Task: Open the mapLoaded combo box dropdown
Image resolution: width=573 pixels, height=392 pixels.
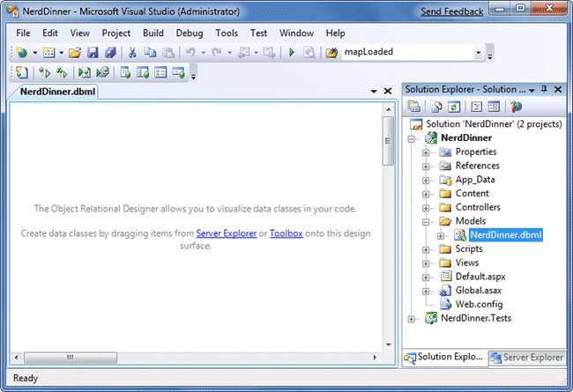Action: (x=478, y=53)
